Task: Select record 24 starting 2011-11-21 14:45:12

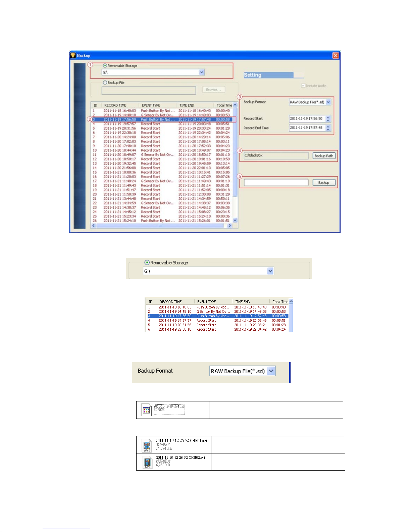Action: (x=162, y=212)
